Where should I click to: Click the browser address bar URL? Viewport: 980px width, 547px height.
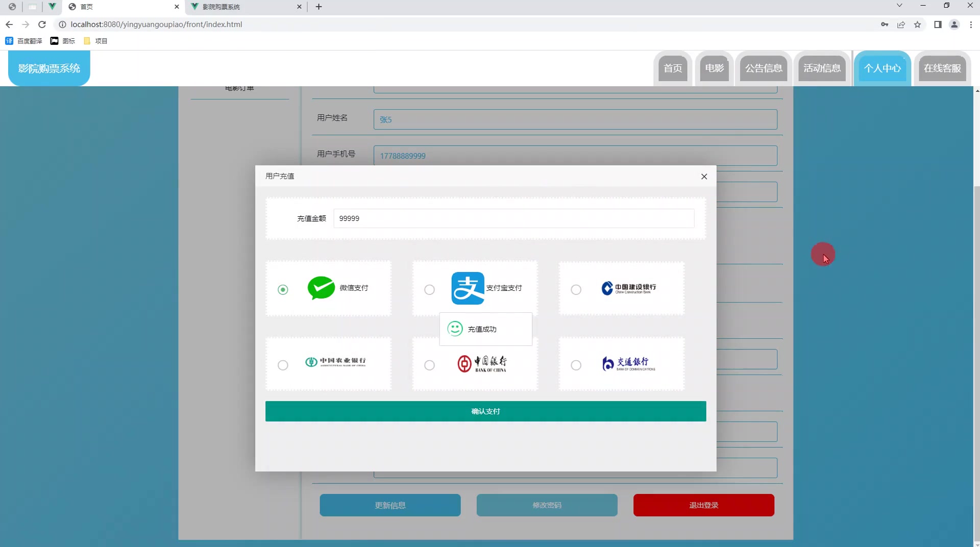coord(156,24)
